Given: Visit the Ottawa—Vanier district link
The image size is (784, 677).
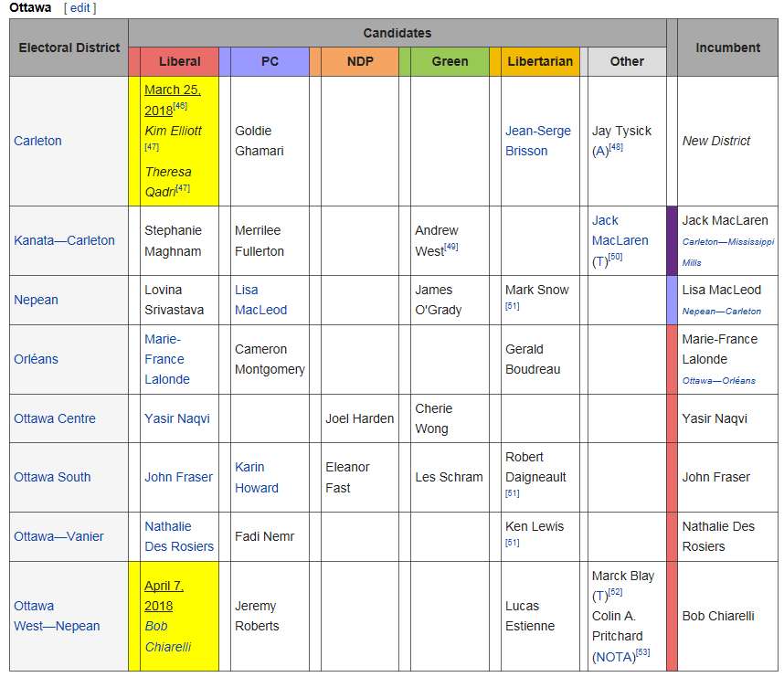Looking at the screenshot, I should click(58, 536).
